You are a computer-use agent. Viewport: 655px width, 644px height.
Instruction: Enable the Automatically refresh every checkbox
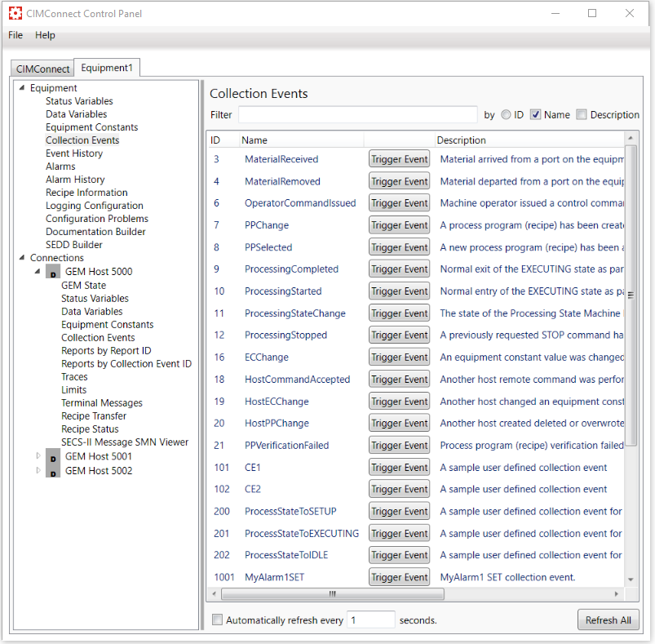[x=217, y=620]
